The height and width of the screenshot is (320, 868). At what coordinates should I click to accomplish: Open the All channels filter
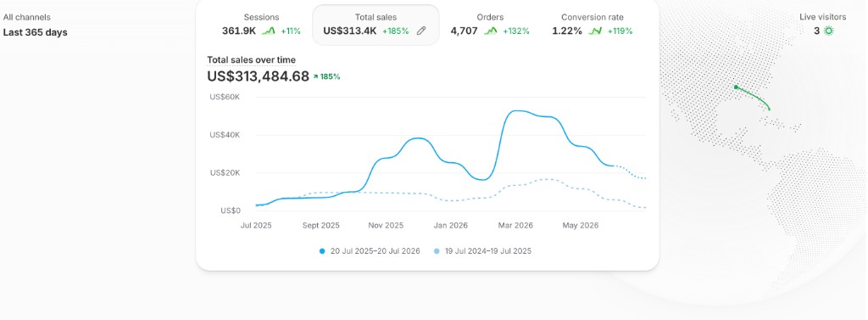[x=26, y=17]
